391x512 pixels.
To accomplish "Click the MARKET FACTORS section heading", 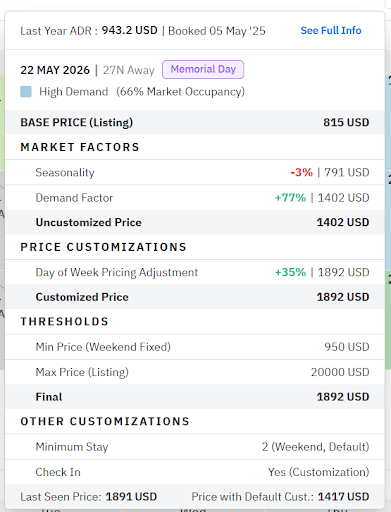I will coord(80,147).
